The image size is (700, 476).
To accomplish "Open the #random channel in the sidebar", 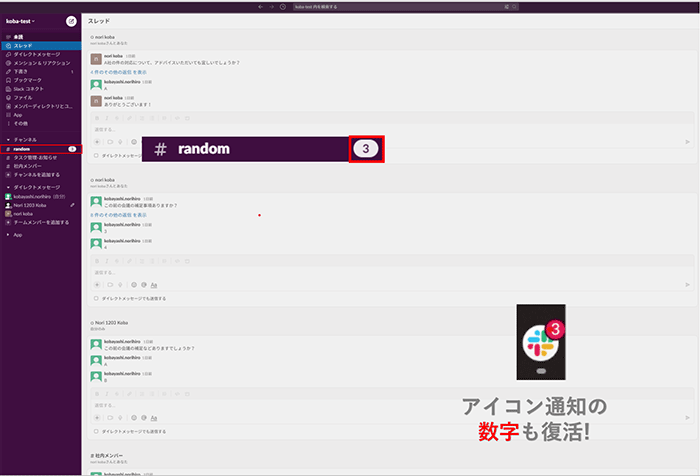I will 41,149.
